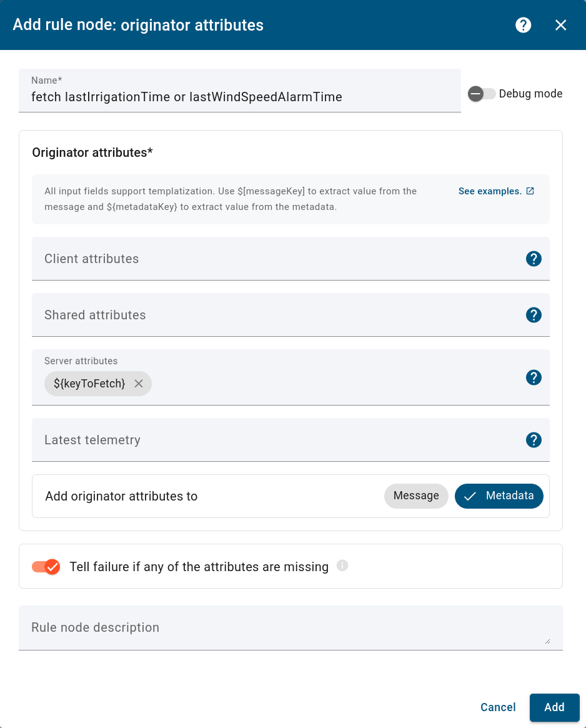Cancel adding the rule node

click(498, 707)
